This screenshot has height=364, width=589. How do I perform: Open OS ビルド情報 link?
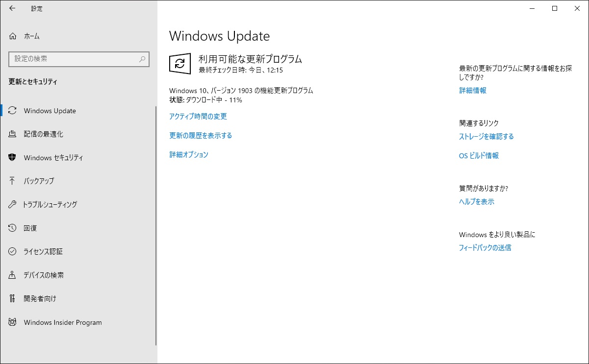(479, 156)
